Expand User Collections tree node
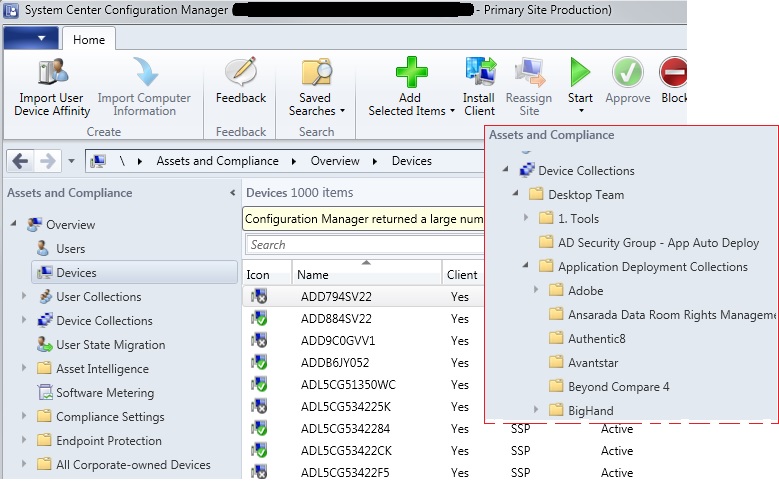This screenshot has width=779, height=482. [23, 296]
